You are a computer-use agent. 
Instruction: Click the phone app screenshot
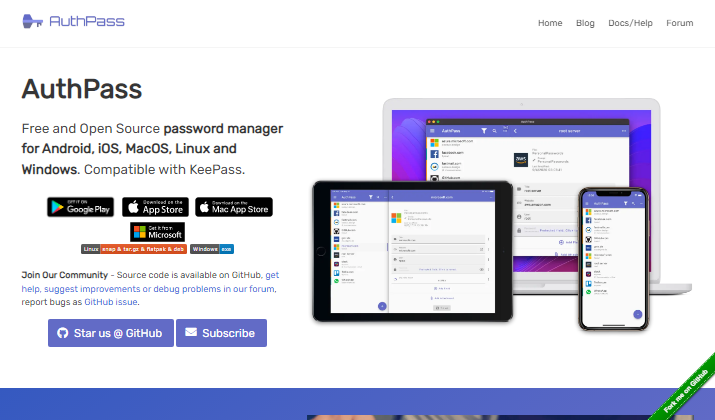tap(614, 259)
